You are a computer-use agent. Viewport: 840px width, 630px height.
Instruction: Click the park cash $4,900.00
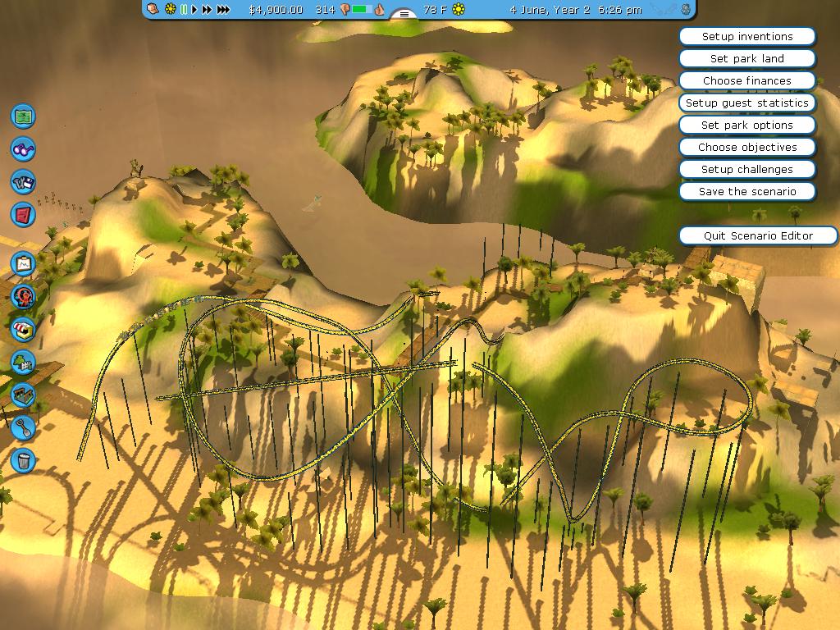click(x=276, y=10)
